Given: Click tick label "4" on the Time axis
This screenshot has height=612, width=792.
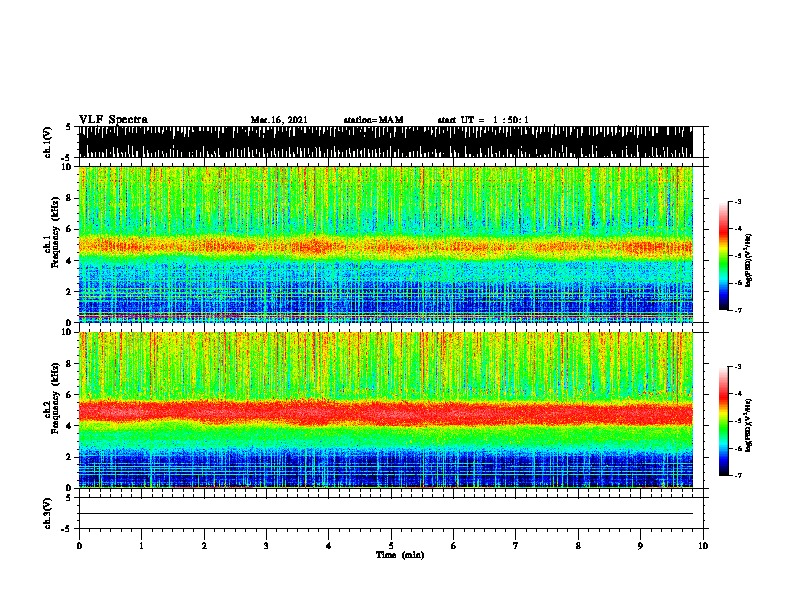Looking at the screenshot, I should click(x=329, y=546).
